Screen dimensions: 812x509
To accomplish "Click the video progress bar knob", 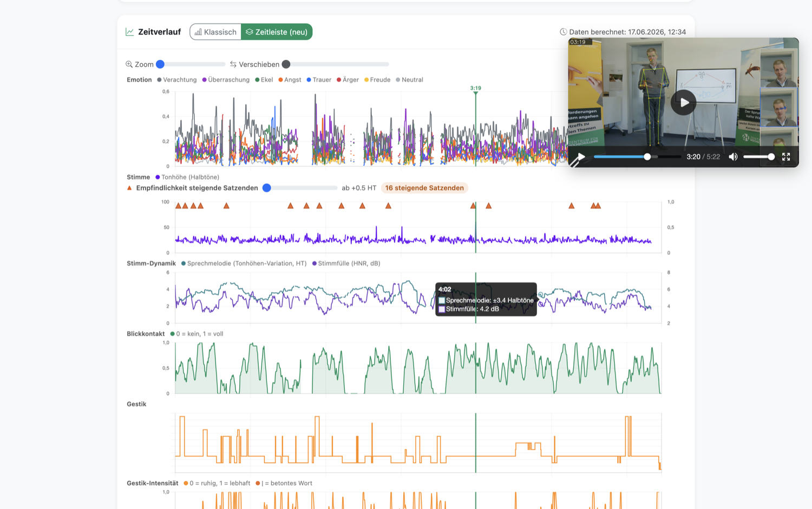I will pyautogui.click(x=647, y=157).
